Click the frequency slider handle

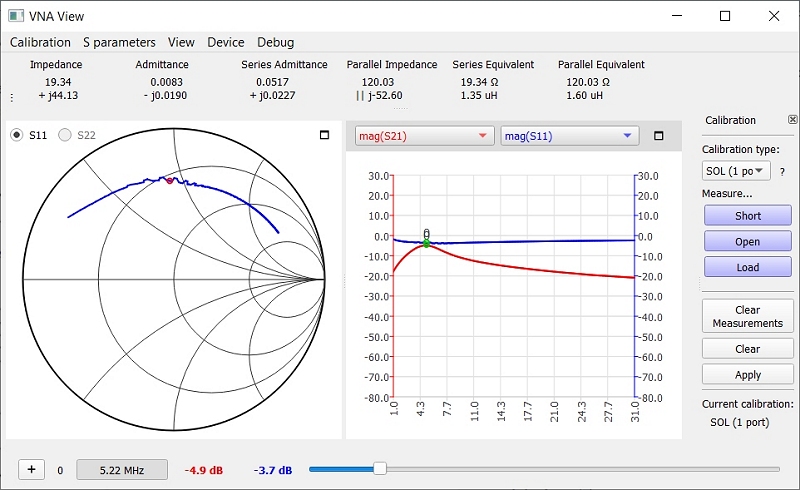[x=379, y=468]
